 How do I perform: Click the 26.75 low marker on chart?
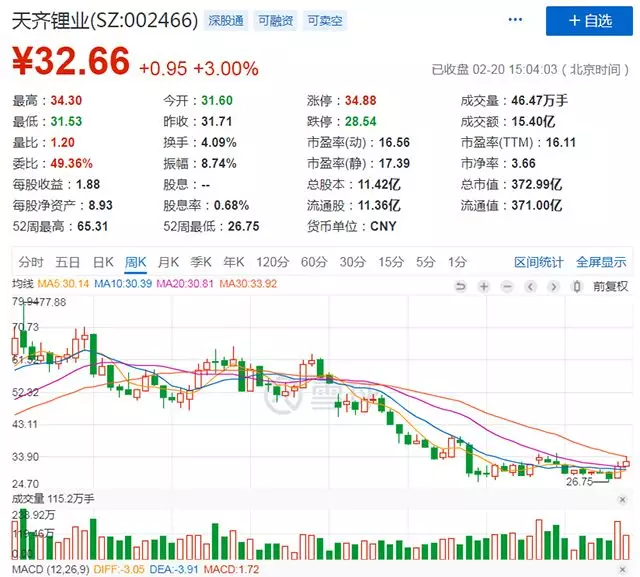[579, 482]
